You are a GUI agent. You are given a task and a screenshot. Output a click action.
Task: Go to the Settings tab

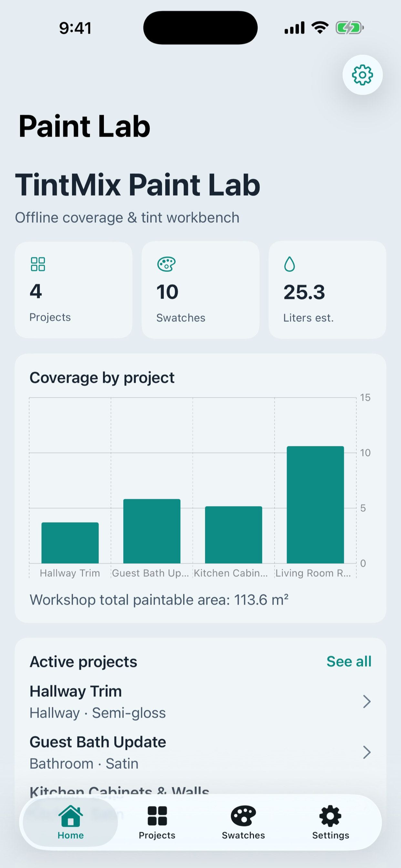pos(331,822)
